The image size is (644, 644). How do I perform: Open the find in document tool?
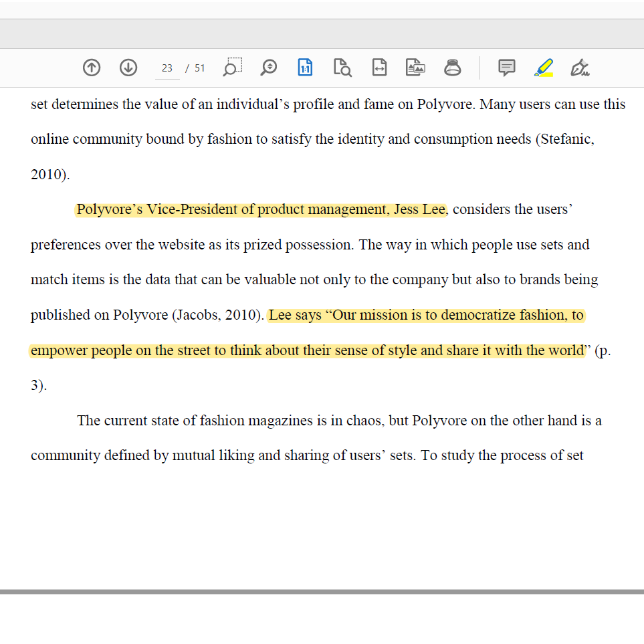click(x=342, y=68)
